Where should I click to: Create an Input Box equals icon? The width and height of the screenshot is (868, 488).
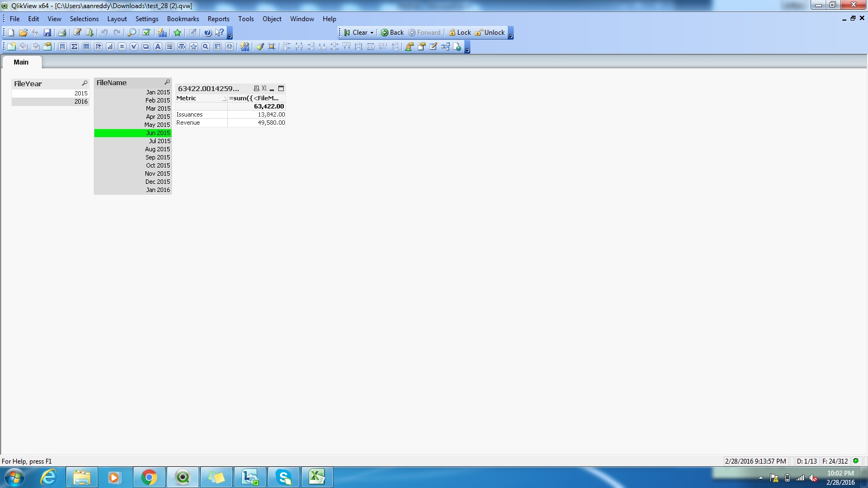(x=122, y=47)
